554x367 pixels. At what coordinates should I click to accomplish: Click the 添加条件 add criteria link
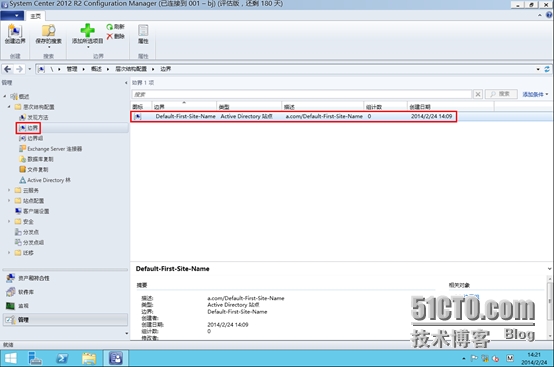(x=535, y=94)
